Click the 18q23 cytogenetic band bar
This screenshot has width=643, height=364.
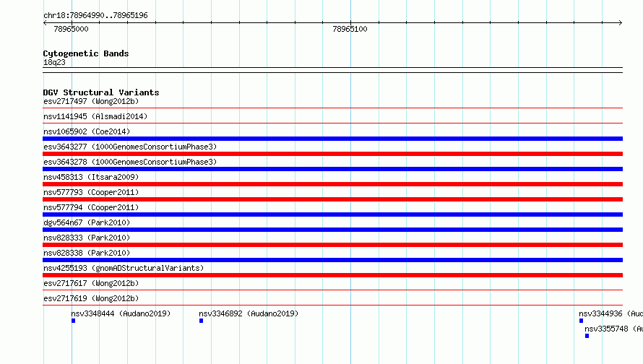tap(332, 70)
